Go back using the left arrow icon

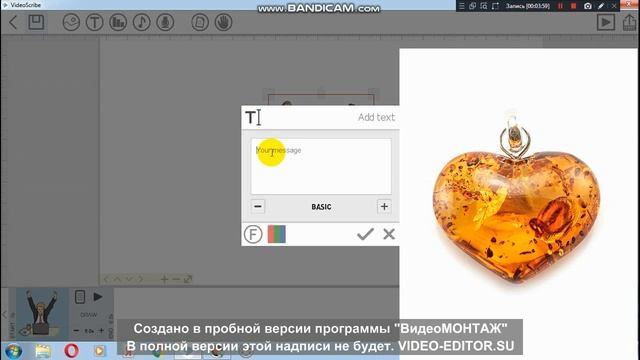(13, 22)
